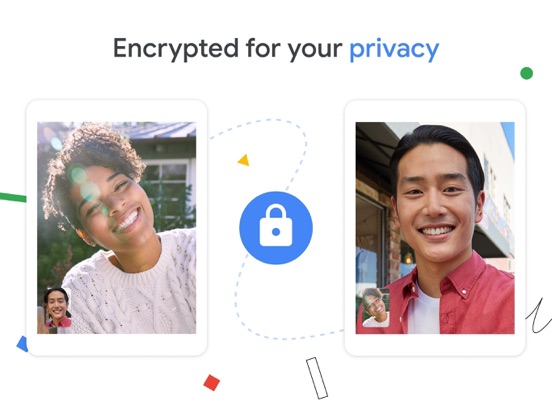Screen dimensions: 552x414
Task: Click the word "for" in the headline
Action: point(263,48)
